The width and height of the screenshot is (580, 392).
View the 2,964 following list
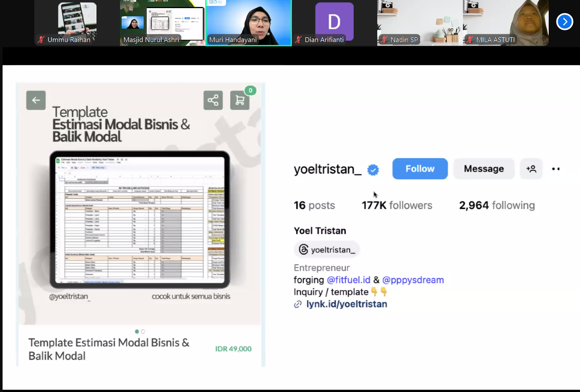coord(496,206)
